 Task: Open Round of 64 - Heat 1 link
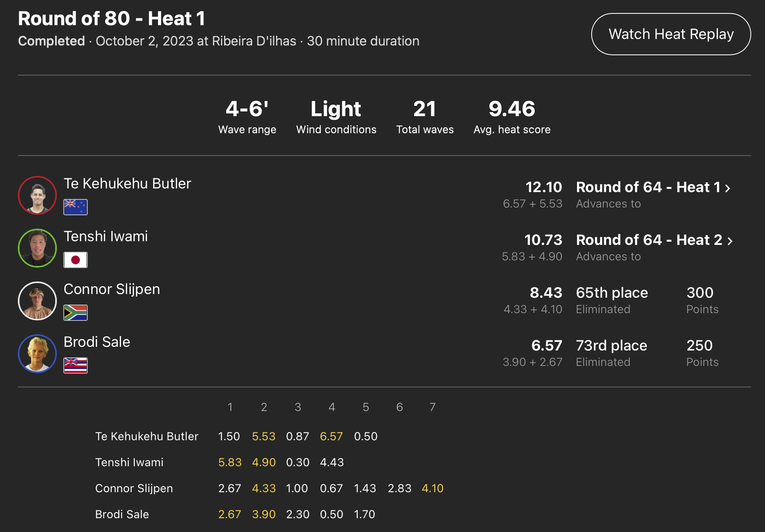pos(648,187)
